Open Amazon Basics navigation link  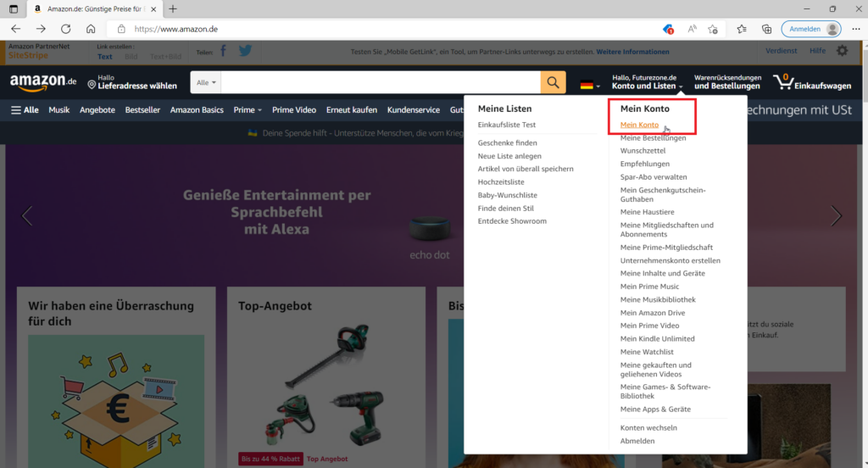(x=197, y=109)
